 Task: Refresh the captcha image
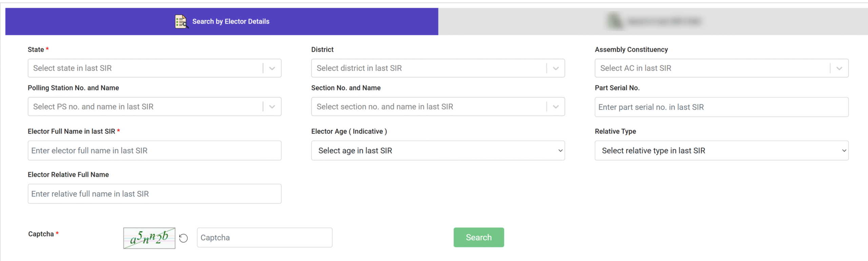tap(183, 238)
